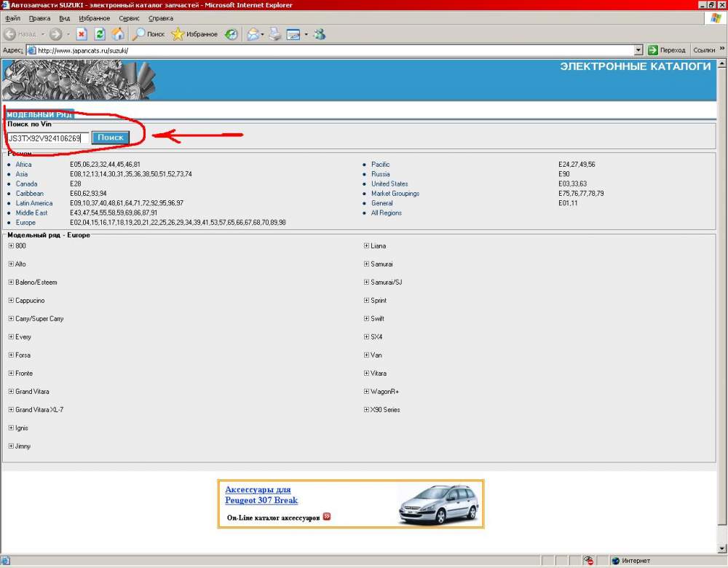This screenshot has width=728, height=568.
Task: Click the blue Поиск VIN search button
Action: pos(111,138)
